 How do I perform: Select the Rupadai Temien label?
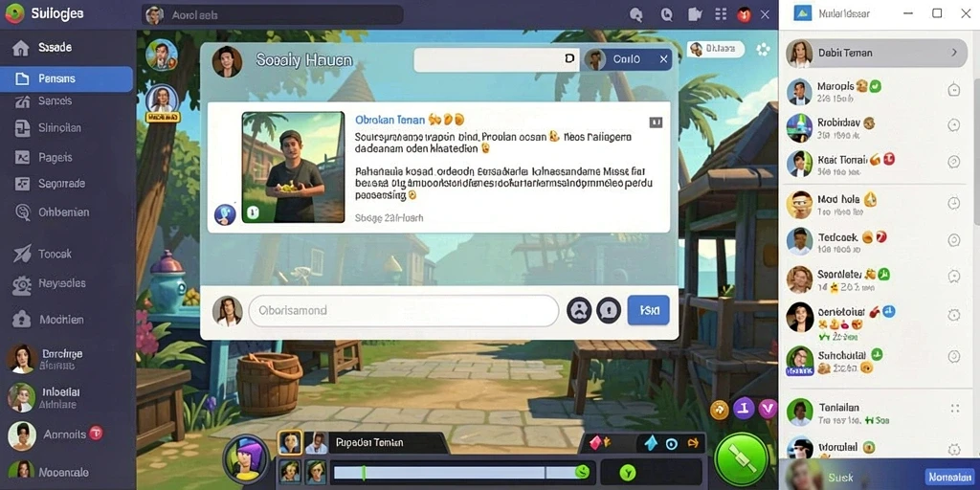point(368,442)
